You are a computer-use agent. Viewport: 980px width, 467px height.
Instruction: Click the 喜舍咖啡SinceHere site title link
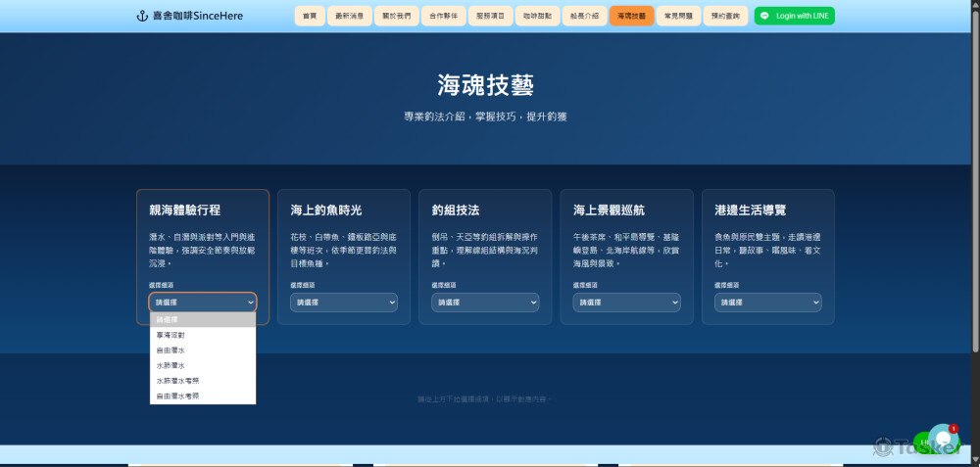(x=198, y=16)
